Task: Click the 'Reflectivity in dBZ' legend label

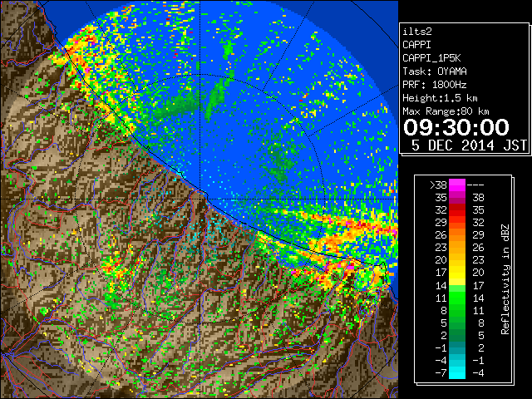Action: point(505,279)
